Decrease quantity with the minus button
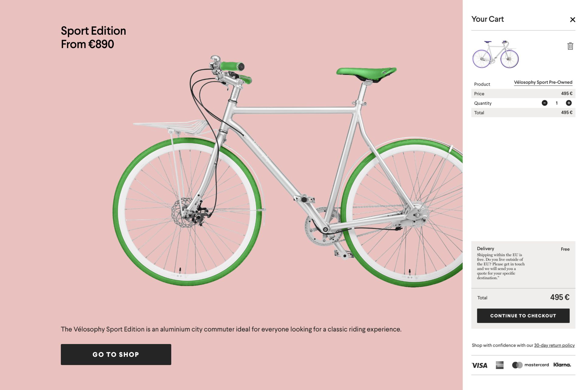The image size is (588, 390). click(x=545, y=103)
